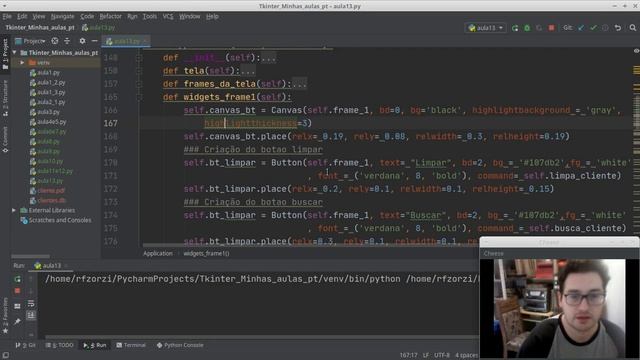640x360 pixels.
Task: Open Search Everywhere magnifier icon
Action: click(633, 28)
